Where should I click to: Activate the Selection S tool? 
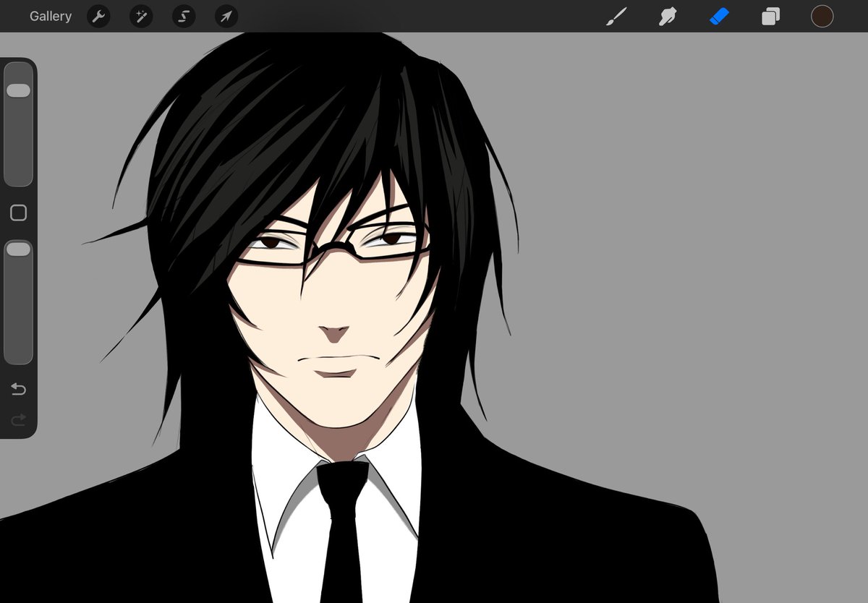click(184, 16)
